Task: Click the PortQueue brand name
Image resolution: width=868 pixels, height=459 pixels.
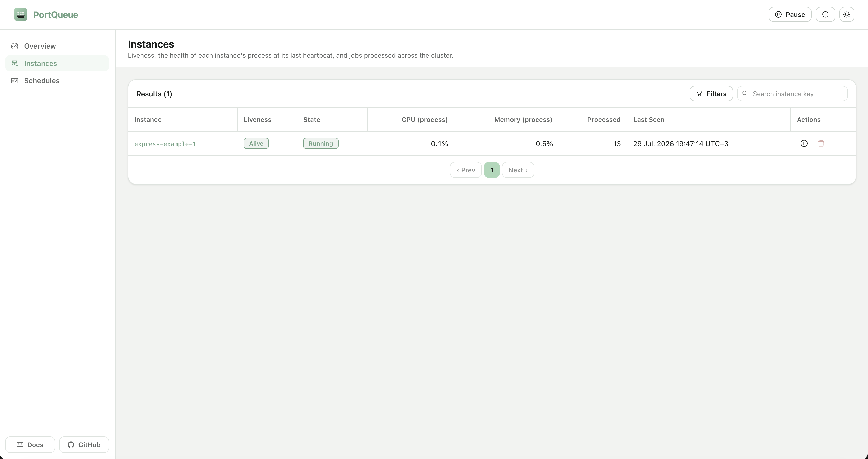Action: click(x=56, y=15)
